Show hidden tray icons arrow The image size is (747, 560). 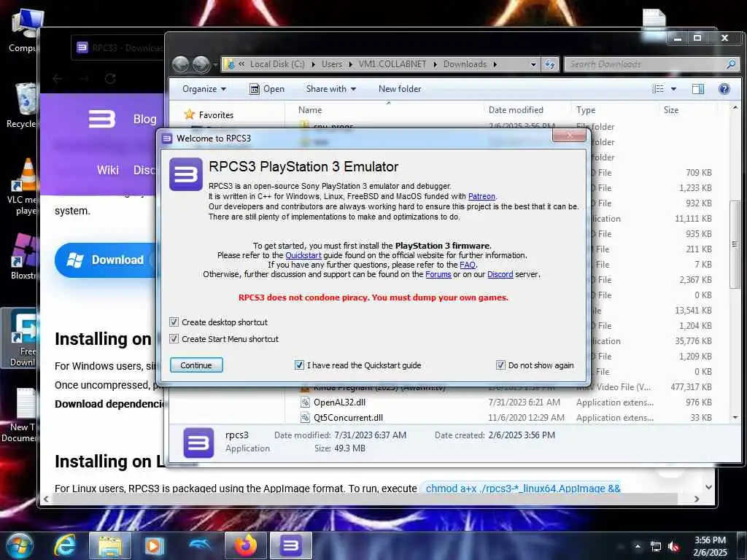(x=638, y=545)
